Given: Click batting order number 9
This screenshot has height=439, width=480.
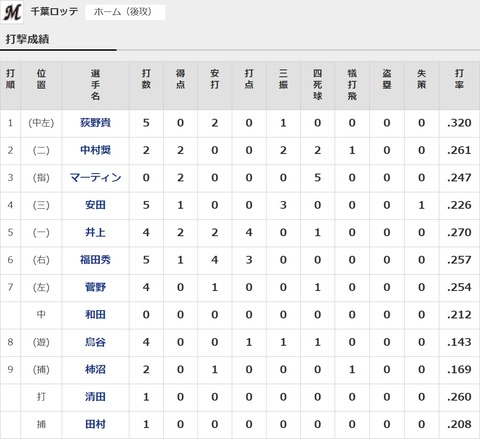Looking at the screenshot, I should 10,369.
